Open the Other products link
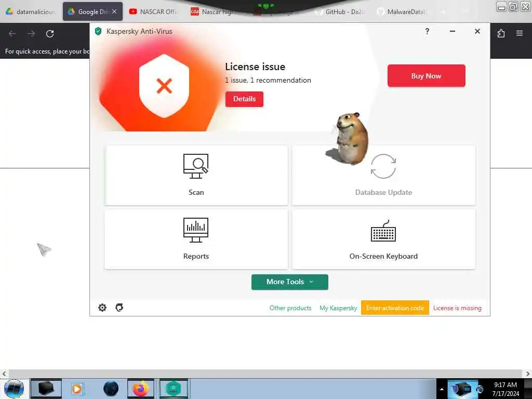Screen dimensions: 532x399 point(290,308)
